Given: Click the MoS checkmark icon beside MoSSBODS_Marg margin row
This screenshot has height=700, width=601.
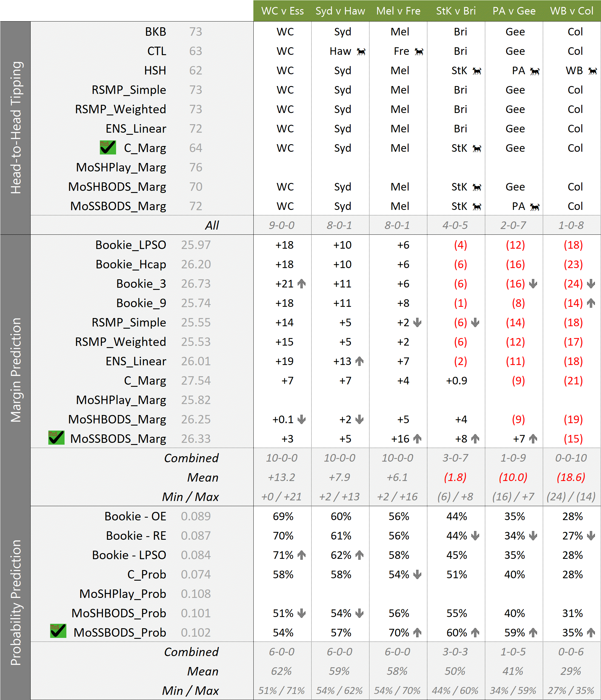Looking at the screenshot, I should (56, 438).
